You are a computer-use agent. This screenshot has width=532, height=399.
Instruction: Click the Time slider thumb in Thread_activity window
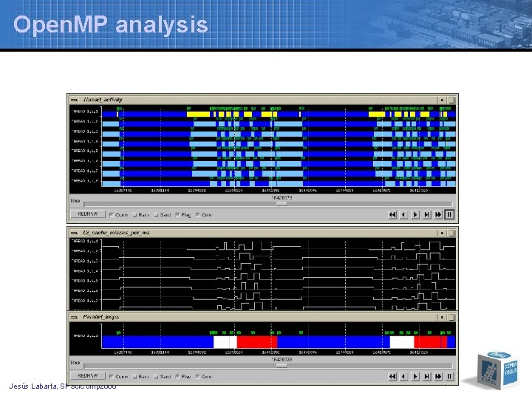(x=282, y=204)
